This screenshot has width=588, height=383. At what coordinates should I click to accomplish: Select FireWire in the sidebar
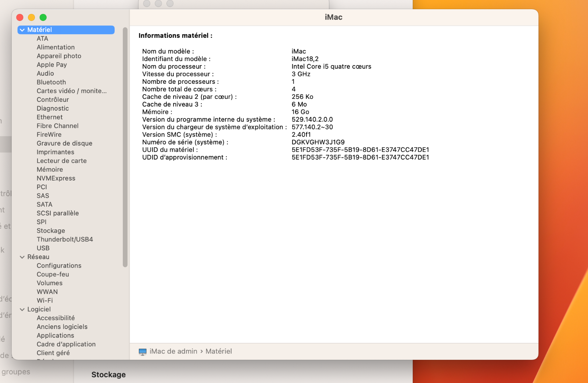49,135
